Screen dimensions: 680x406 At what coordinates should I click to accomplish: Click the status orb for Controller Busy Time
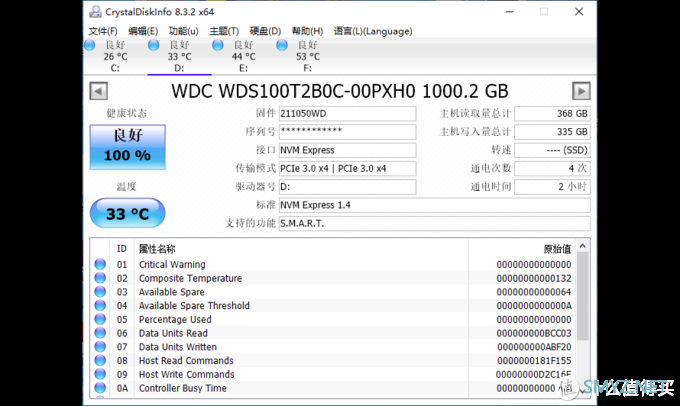pyautogui.click(x=100, y=388)
